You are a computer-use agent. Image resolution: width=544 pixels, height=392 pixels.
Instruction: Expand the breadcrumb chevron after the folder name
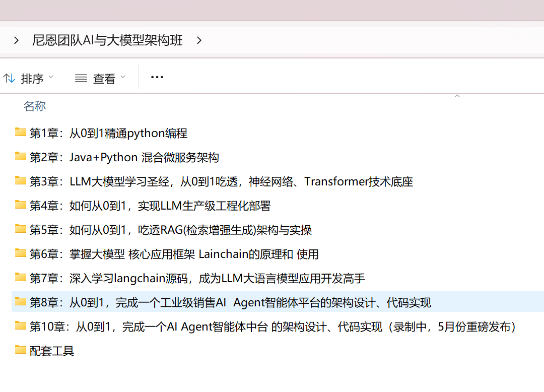[198, 40]
